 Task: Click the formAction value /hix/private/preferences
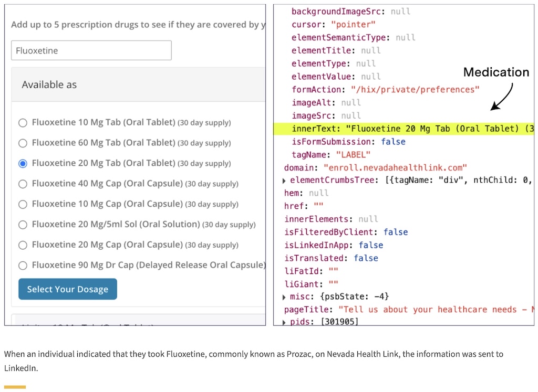point(415,90)
